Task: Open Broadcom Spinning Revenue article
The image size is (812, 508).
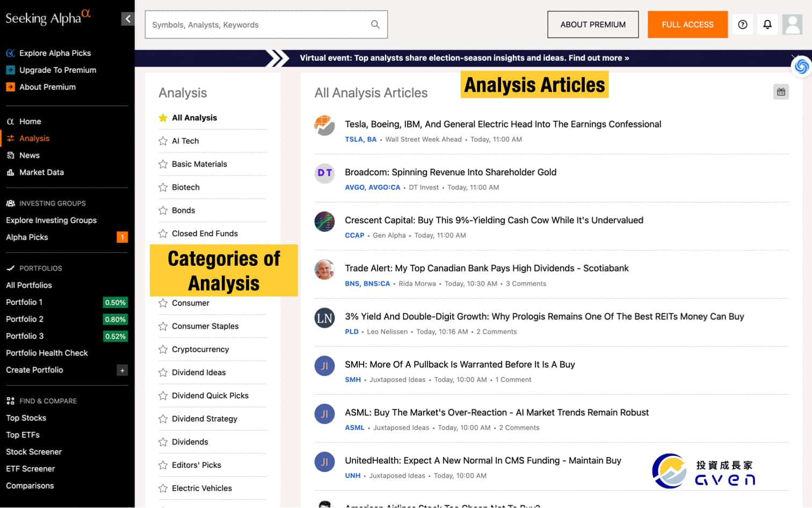Action: tap(451, 172)
